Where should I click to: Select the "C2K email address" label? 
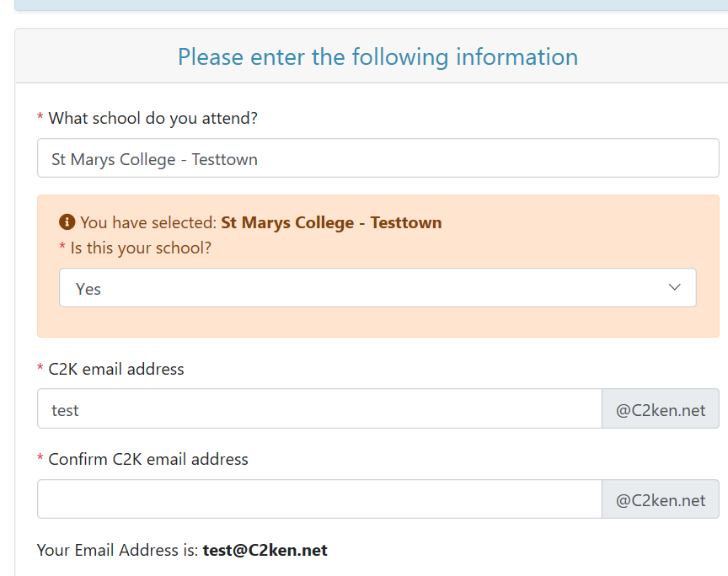tap(116, 369)
